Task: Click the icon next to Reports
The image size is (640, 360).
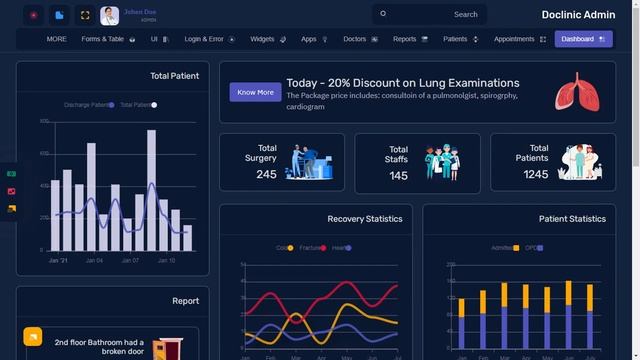Action: (424, 40)
